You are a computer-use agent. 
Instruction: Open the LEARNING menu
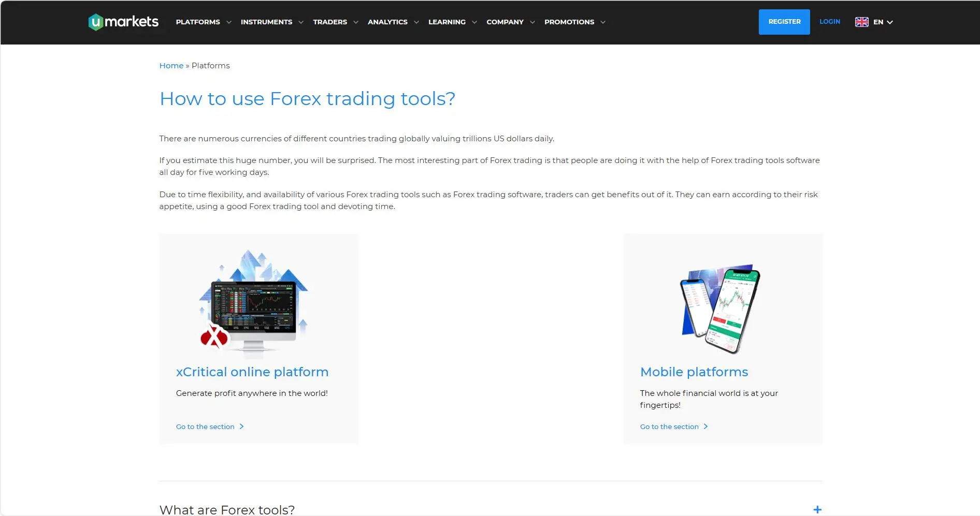tap(447, 22)
